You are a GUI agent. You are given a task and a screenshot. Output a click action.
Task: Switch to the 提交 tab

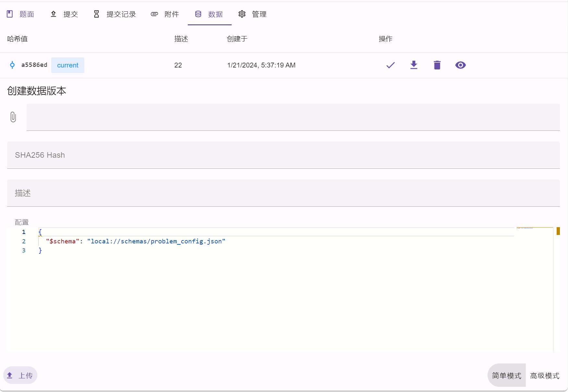[64, 14]
